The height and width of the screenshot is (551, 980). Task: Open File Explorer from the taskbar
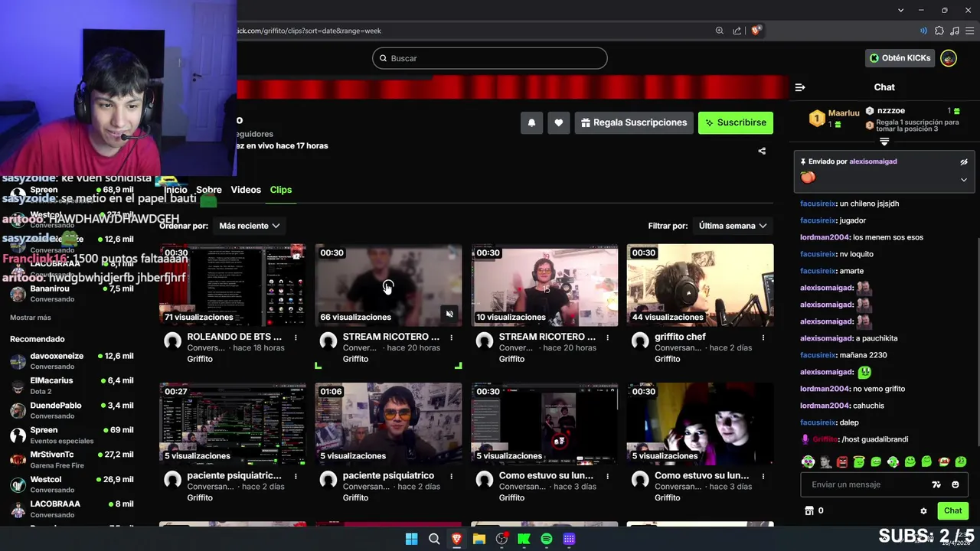click(x=479, y=539)
